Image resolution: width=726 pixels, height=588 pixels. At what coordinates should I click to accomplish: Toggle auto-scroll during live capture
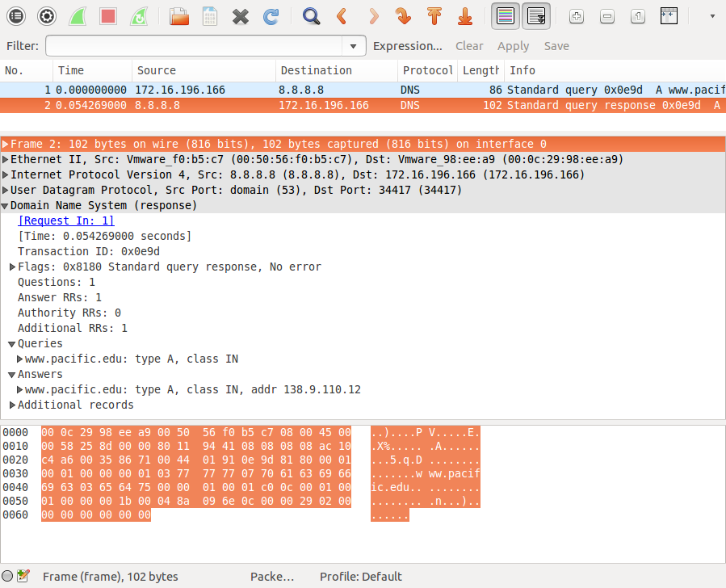[534, 16]
